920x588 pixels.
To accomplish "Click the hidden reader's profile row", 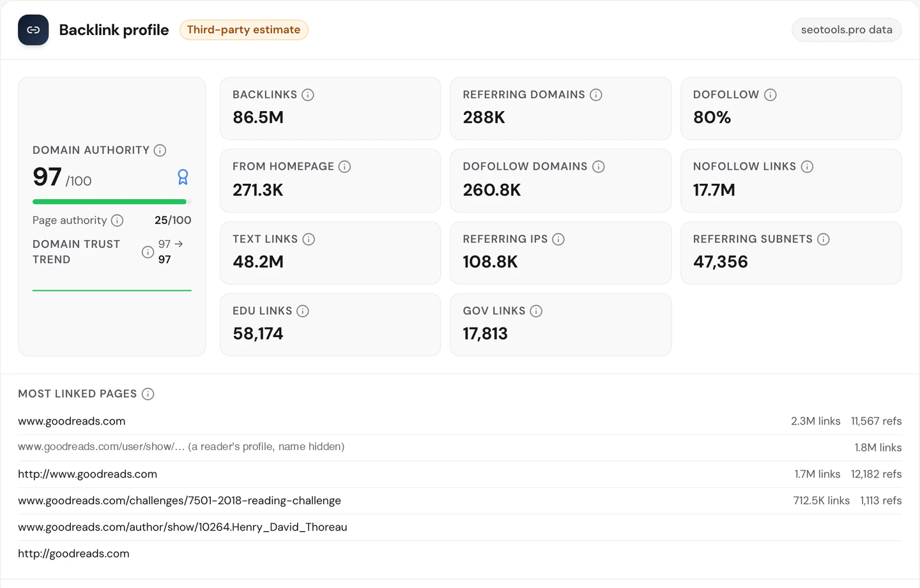I will coord(460,448).
